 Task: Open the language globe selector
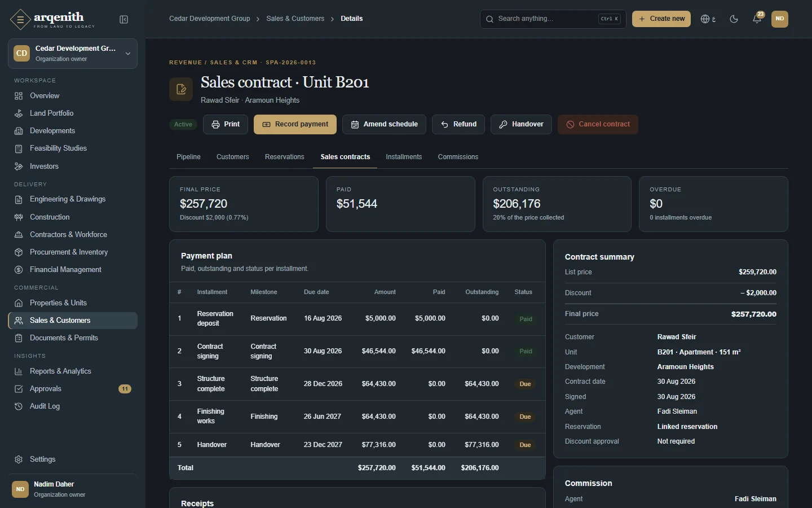pyautogui.click(x=708, y=19)
